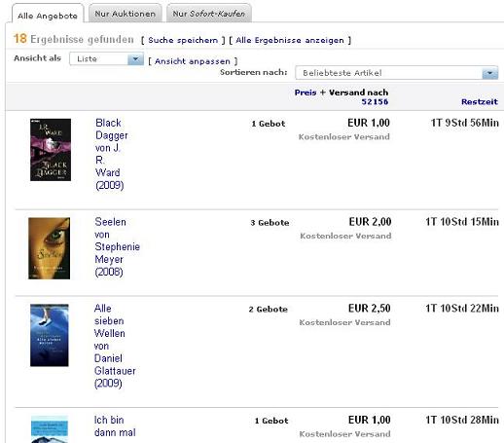Switch to the Nur Auktionen tab
Viewport: 504px width, 443px height.
(126, 14)
